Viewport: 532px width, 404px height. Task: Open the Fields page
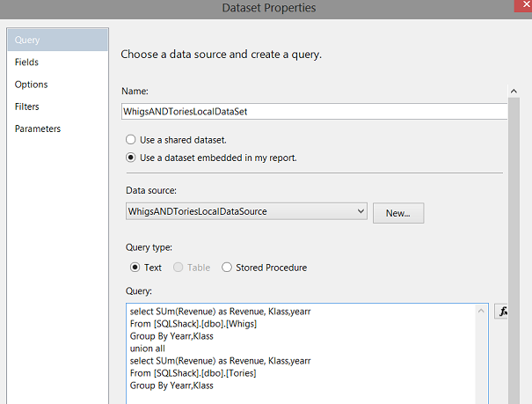click(x=27, y=62)
